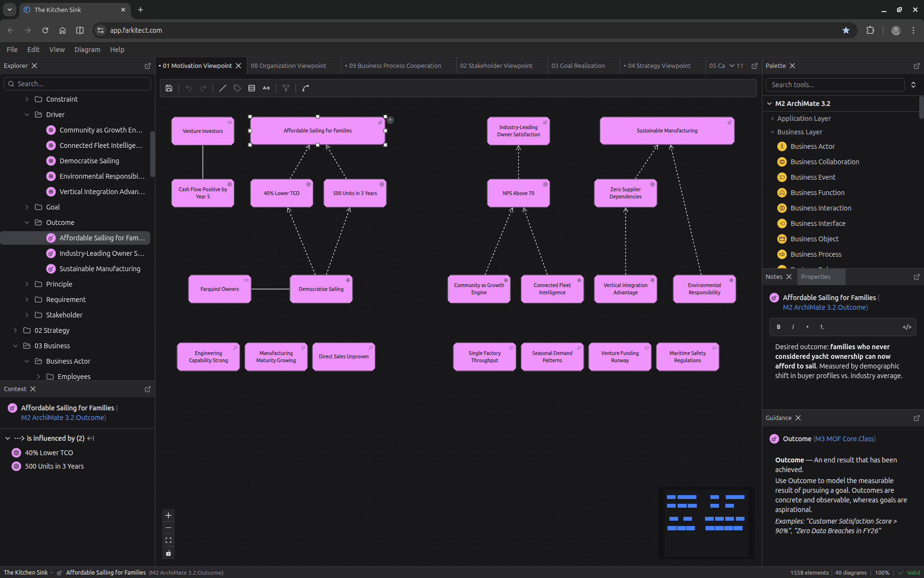The width and height of the screenshot is (924, 578).
Task: Toggle numbered list in Notes editor
Action: [x=822, y=327]
